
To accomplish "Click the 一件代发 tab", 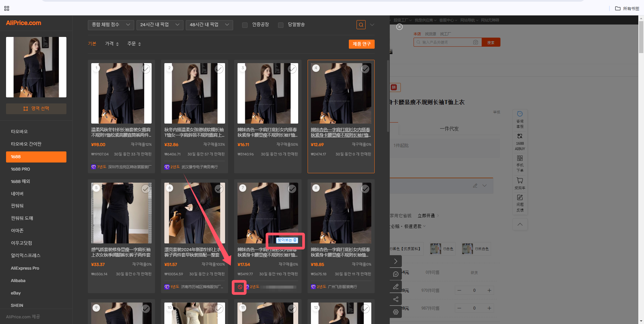I will click(449, 129).
